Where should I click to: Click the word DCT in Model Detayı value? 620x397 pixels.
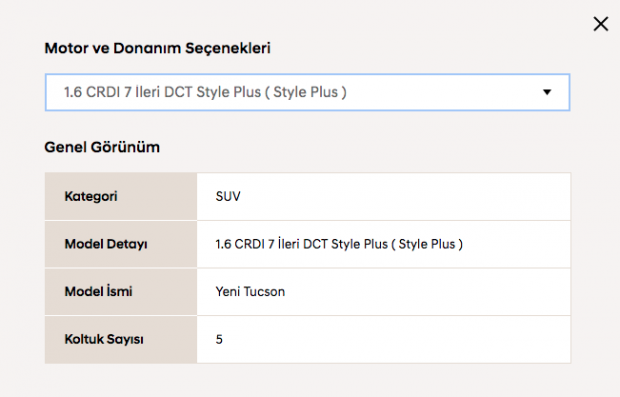click(x=315, y=244)
